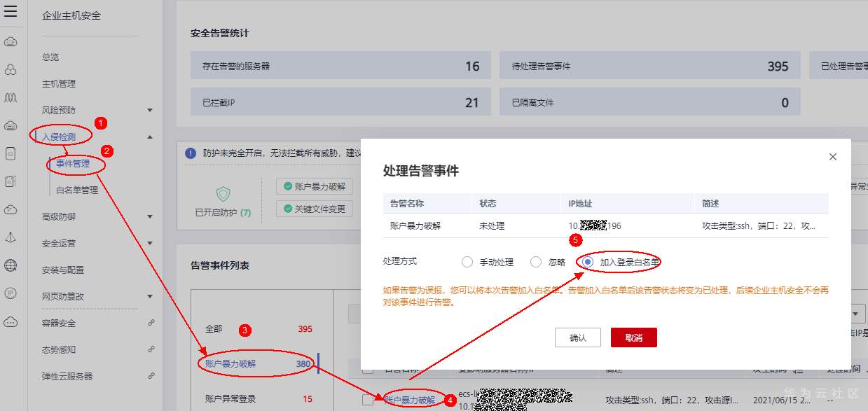Click the link icon beside 容器安全
Viewport: 868px width, 411px height.
coord(151,323)
